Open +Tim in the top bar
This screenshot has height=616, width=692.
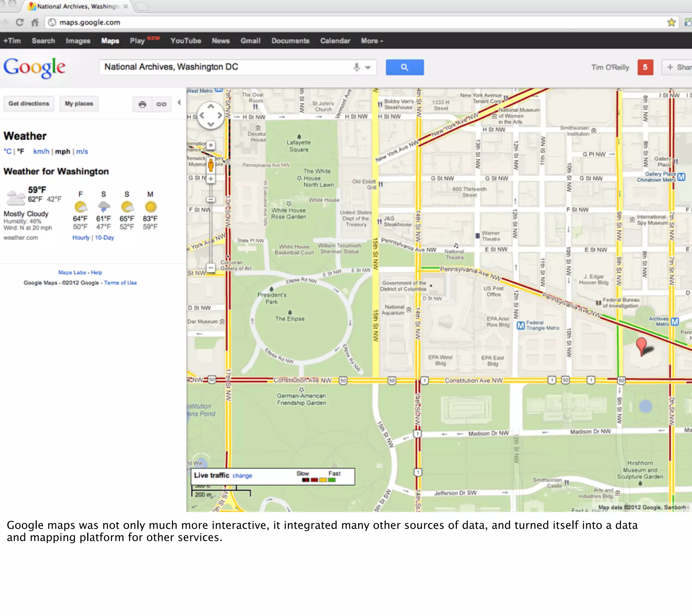coord(12,41)
